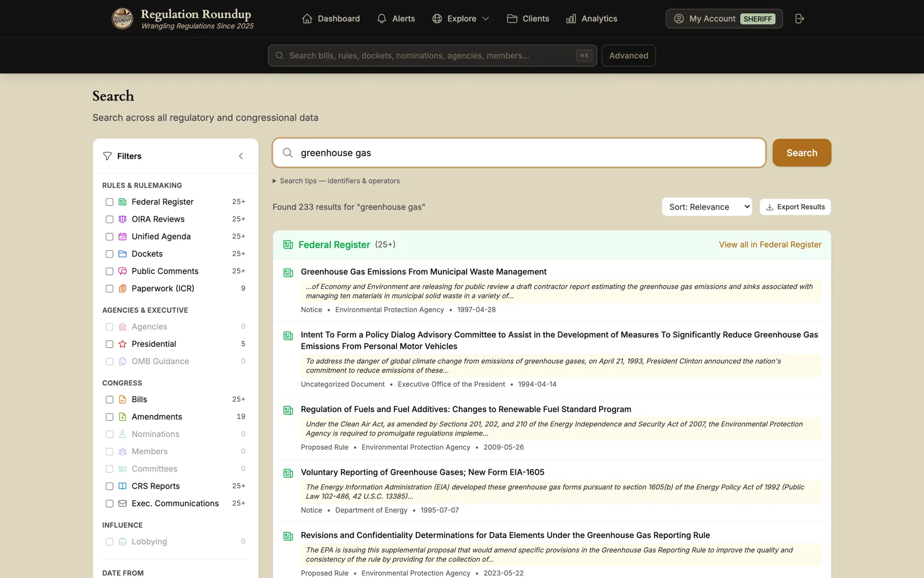Click the Dockets folder icon
Image resolution: width=924 pixels, height=578 pixels.
[x=123, y=254]
